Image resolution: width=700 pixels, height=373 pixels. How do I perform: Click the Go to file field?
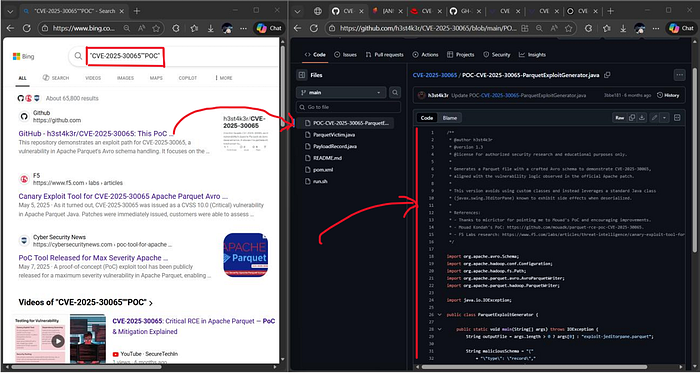[349, 107]
